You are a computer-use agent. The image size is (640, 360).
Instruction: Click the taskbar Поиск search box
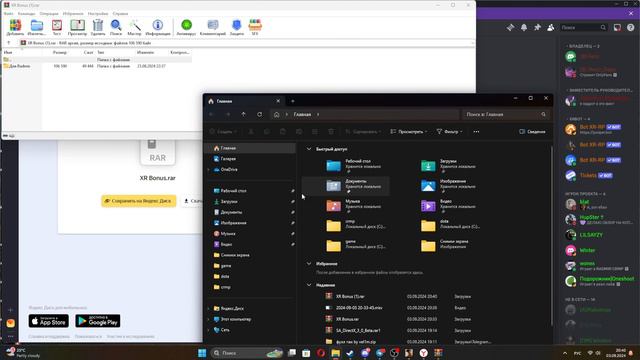point(247,353)
